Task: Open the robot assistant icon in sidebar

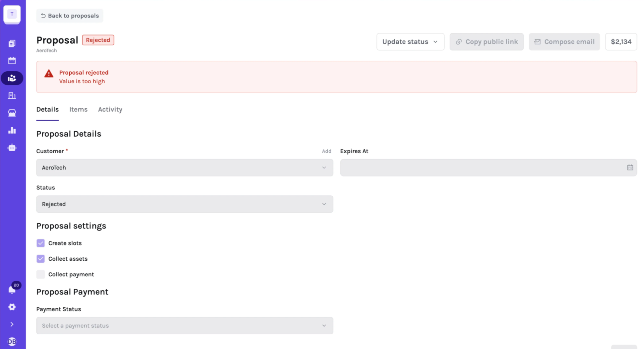Action: pyautogui.click(x=12, y=147)
